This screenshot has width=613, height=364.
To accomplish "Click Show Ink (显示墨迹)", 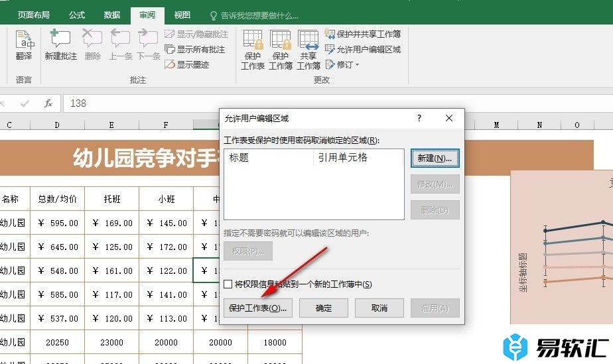I will click(187, 64).
